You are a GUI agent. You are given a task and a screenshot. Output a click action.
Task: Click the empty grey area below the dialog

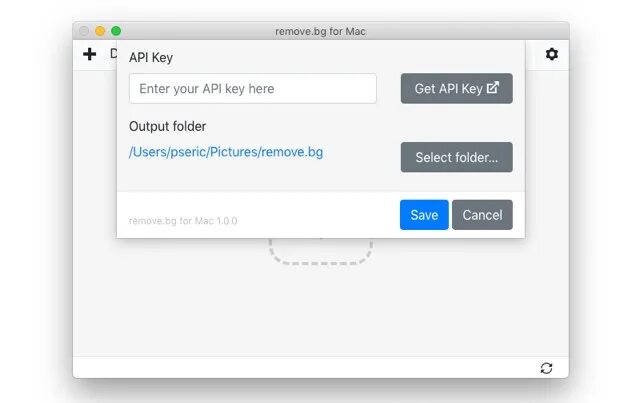[x=321, y=310]
